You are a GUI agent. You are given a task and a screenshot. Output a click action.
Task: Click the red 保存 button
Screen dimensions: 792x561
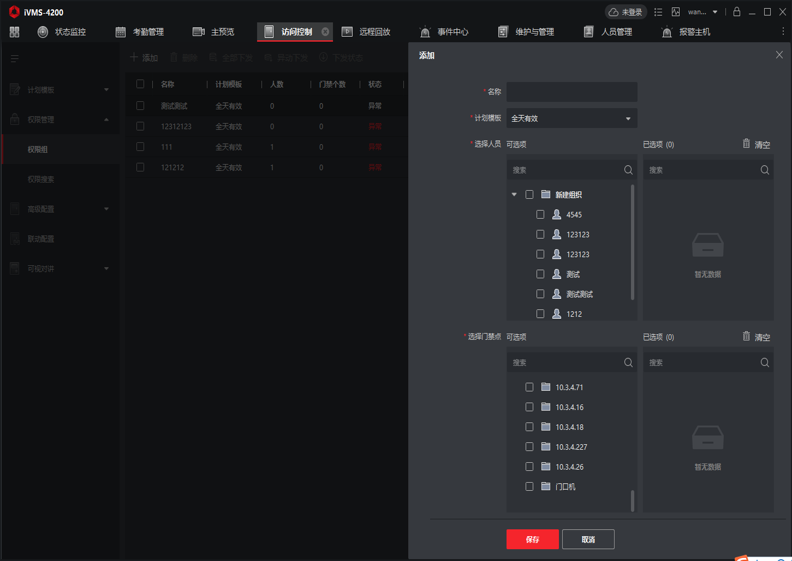click(532, 539)
